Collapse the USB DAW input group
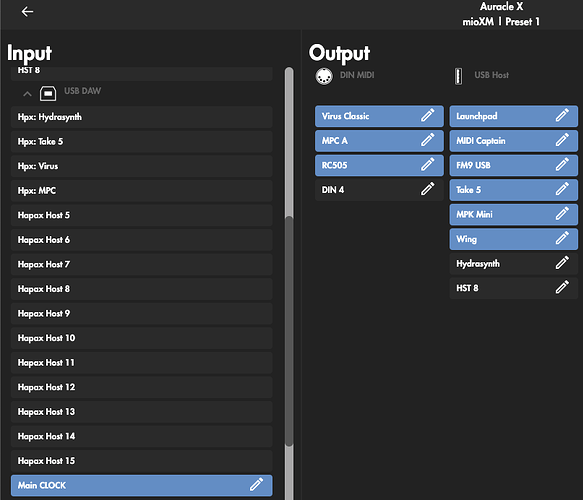583x500 pixels. 27,94
